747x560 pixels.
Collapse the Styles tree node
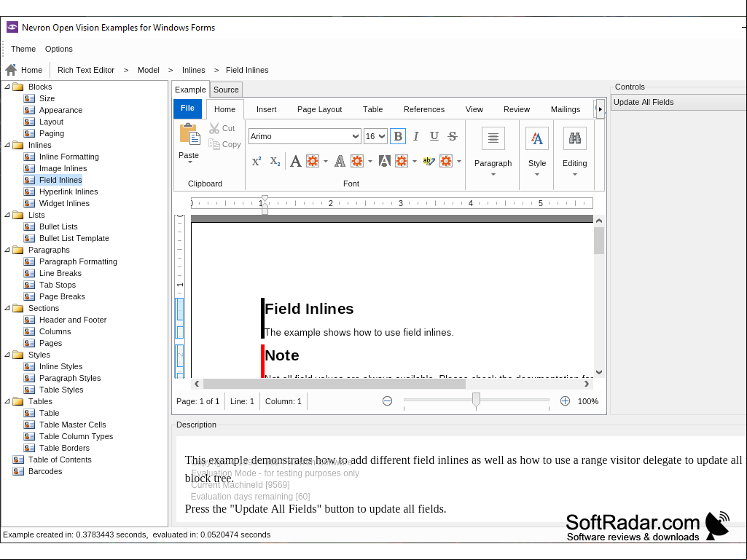[7, 355]
